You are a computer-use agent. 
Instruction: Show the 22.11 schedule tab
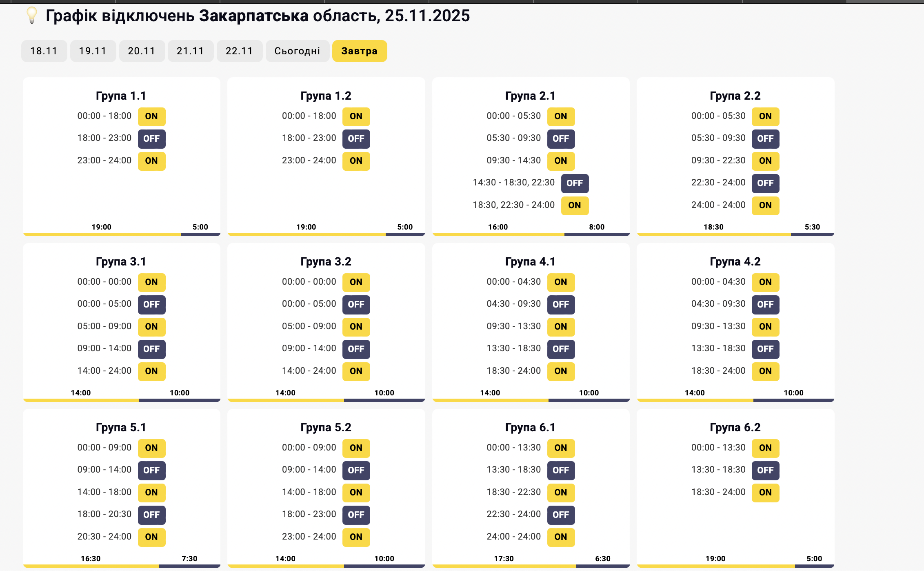click(240, 51)
